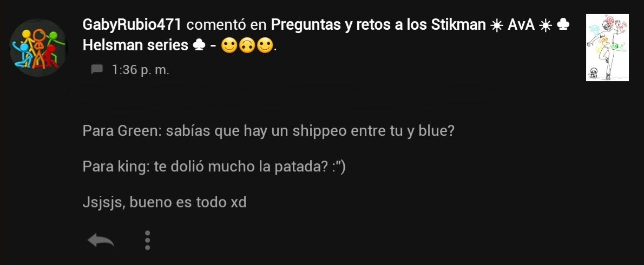Screen dimensions: 644x265
Task: Open the "Preguntas y retos a los Stikman" story
Action: point(378,25)
